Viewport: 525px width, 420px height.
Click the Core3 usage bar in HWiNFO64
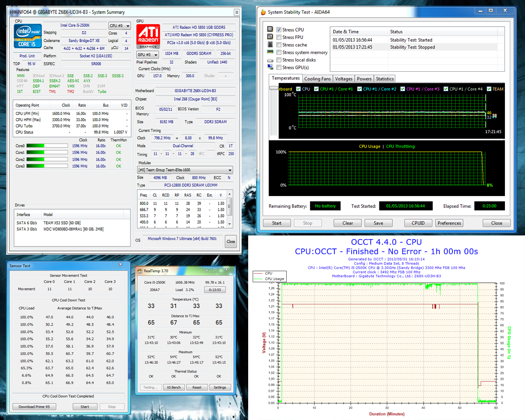coord(47,166)
